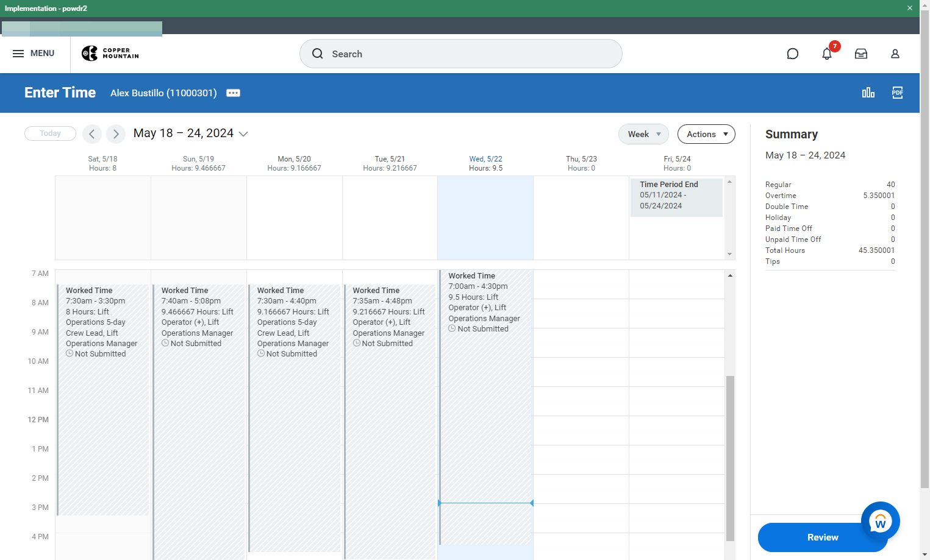Close the Implementation window
Screen dimensions: 930x560
point(909,9)
